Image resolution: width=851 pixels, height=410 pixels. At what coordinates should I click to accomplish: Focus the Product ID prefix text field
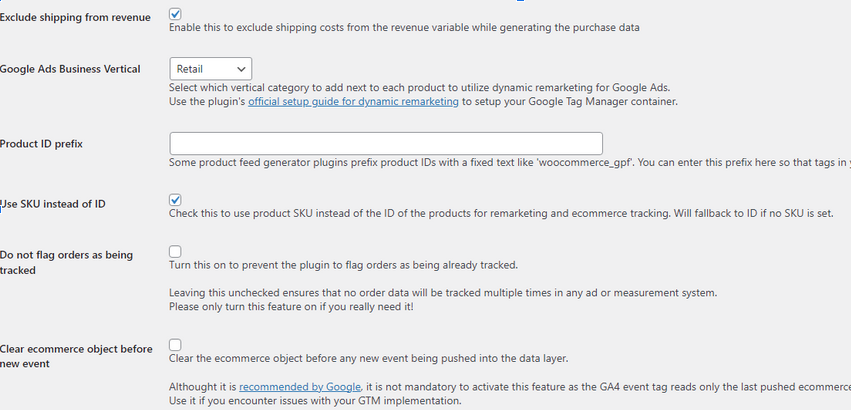386,143
